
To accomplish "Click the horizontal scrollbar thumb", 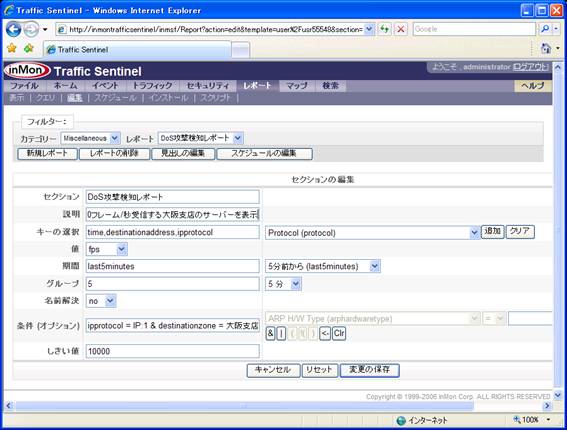I will tap(244, 405).
